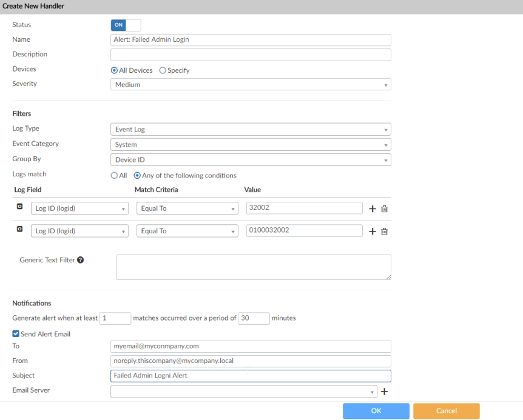Click the plus icon beside value 32002
Image resolution: width=523 pixels, height=420 pixels.
373,208
